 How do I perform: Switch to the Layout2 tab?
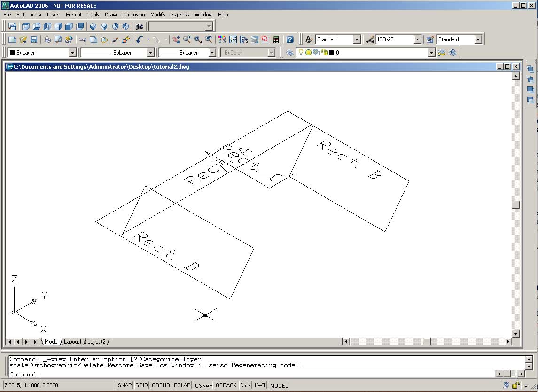point(96,342)
